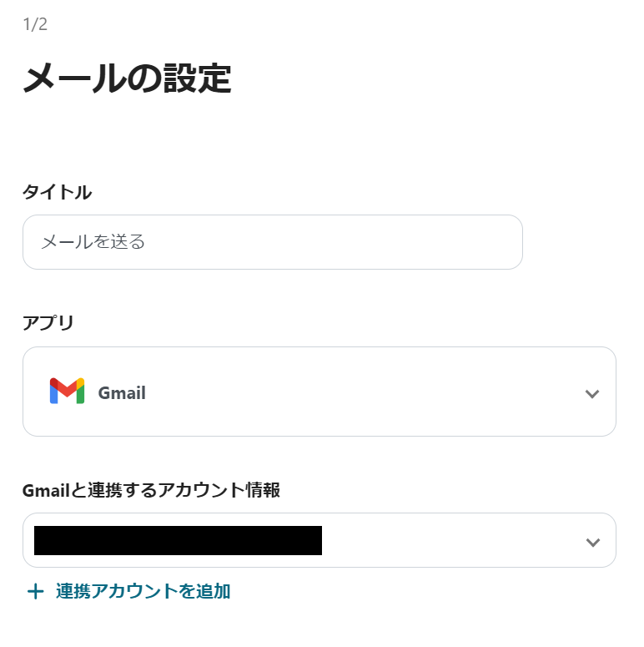Click the アプリ section label

[x=48, y=322]
